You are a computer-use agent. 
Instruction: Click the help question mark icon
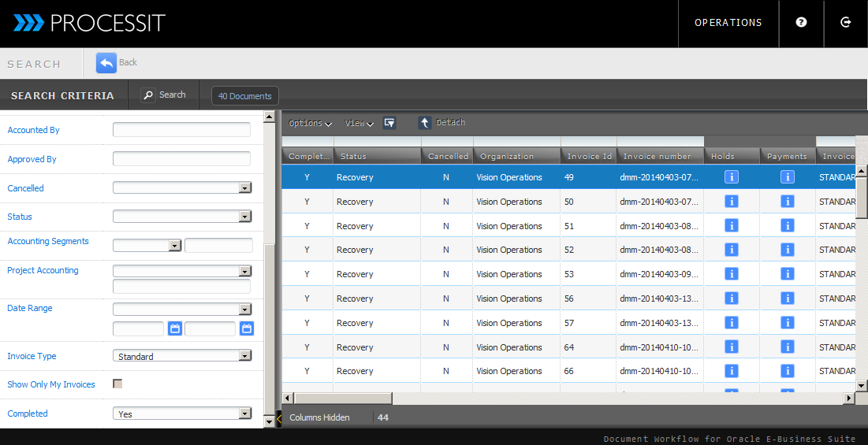(801, 23)
